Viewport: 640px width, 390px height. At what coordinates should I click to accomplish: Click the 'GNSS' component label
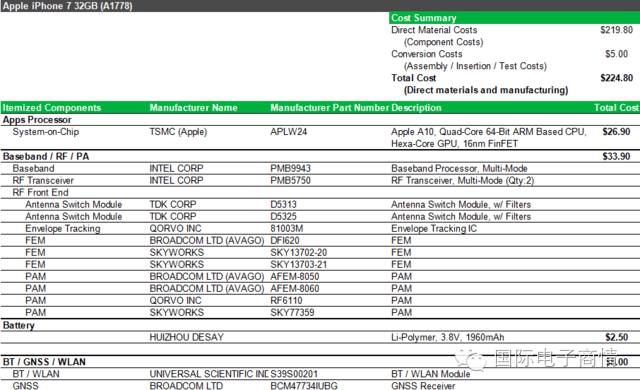[x=25, y=386]
